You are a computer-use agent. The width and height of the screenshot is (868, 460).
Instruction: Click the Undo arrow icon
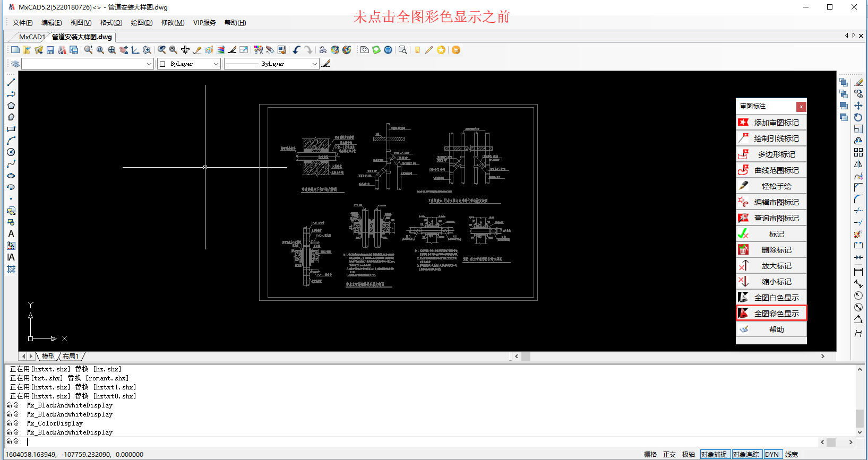pyautogui.click(x=296, y=50)
